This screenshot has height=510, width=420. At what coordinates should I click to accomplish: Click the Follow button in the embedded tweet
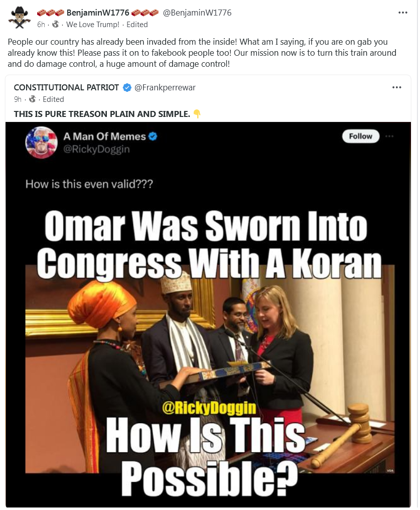tap(360, 136)
